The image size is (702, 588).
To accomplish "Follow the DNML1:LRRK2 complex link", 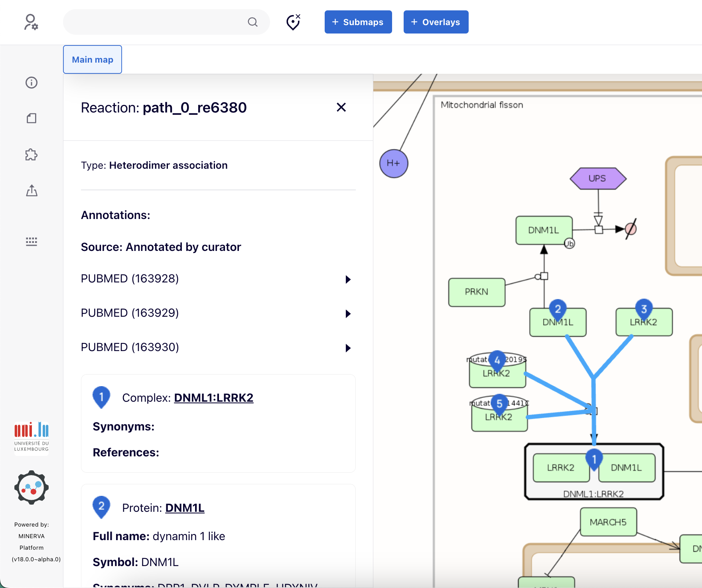I will [x=213, y=398].
